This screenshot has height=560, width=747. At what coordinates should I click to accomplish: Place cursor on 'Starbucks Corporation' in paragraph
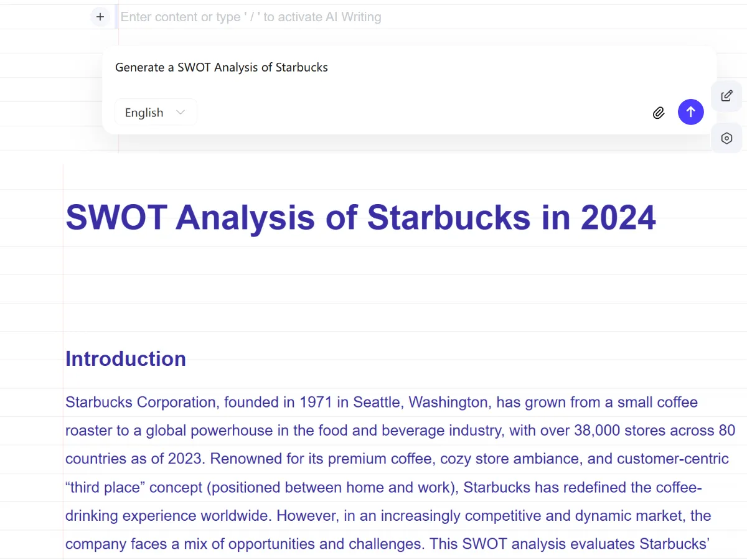coord(139,403)
